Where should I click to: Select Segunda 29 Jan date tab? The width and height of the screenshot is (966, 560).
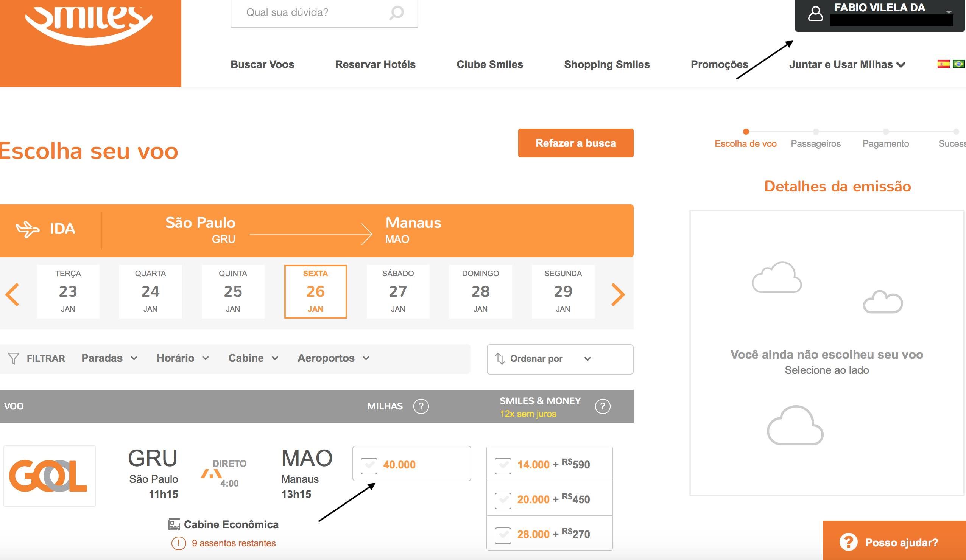click(x=563, y=291)
